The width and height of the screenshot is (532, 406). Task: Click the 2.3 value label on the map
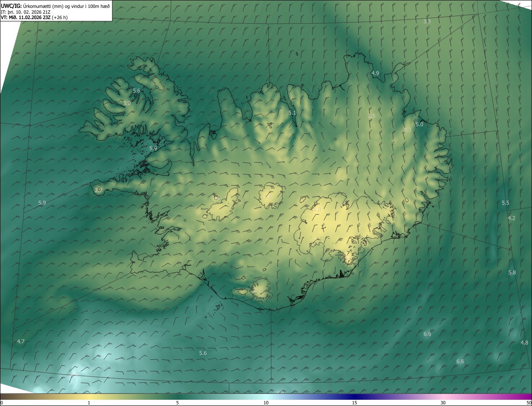(x=407, y=130)
